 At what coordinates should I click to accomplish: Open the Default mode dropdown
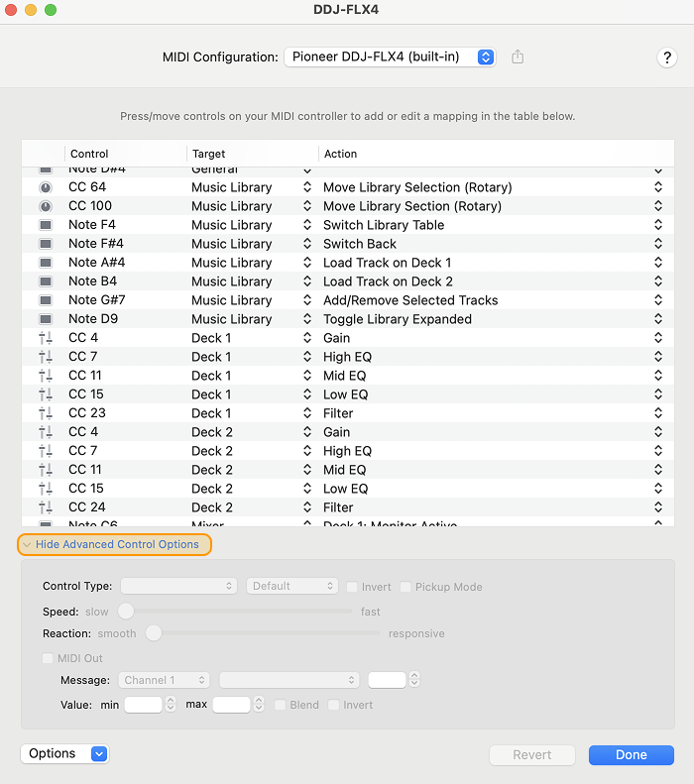[x=292, y=586]
